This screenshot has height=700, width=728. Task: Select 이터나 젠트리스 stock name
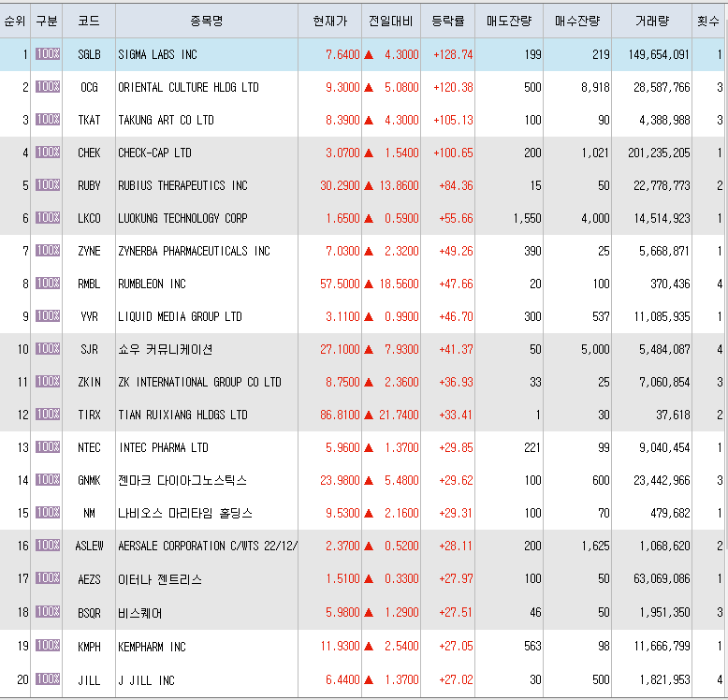coord(160,579)
